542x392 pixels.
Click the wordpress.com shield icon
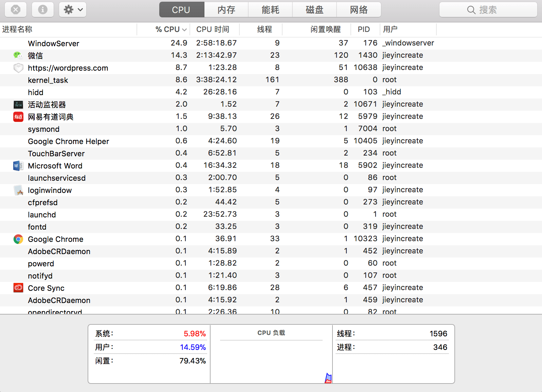[18, 68]
